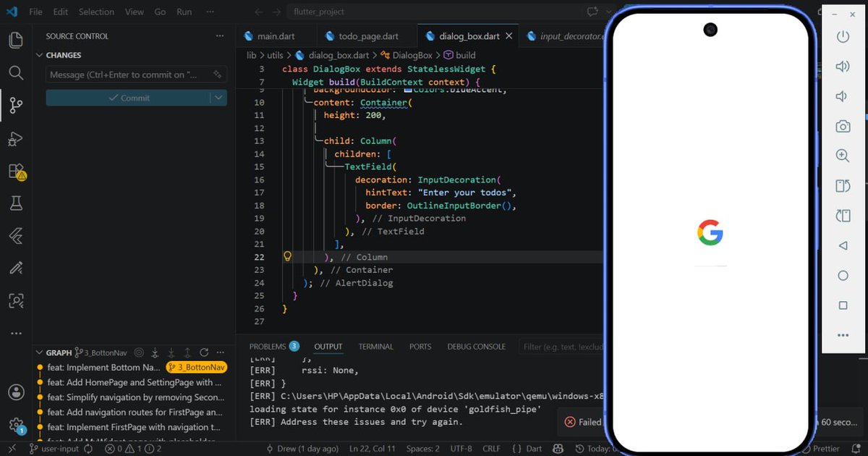
Task: Open the File menu
Action: click(x=35, y=12)
